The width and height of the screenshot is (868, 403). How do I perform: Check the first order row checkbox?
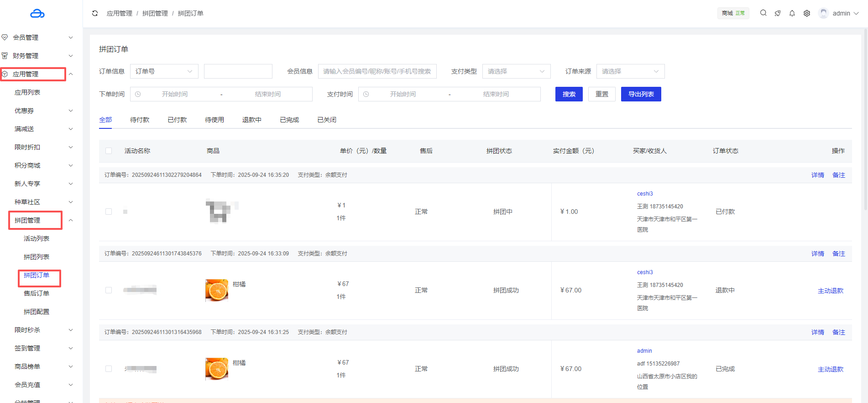[x=109, y=212]
